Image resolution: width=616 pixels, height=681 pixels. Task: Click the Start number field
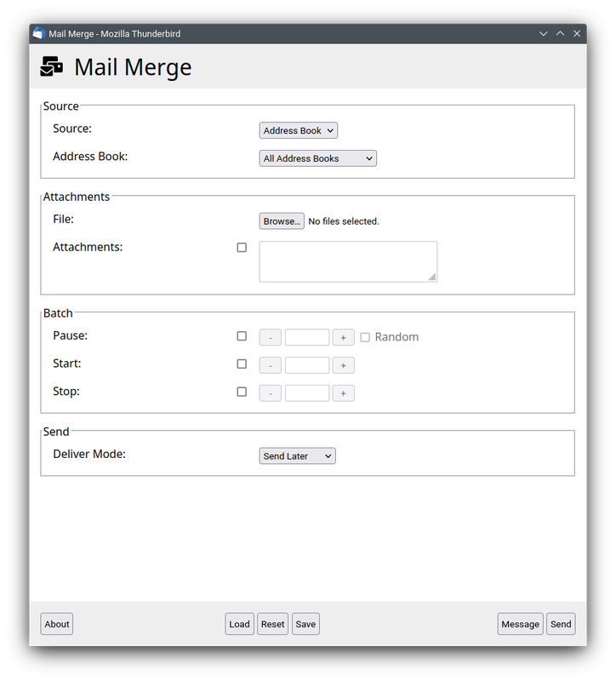pyautogui.click(x=307, y=365)
